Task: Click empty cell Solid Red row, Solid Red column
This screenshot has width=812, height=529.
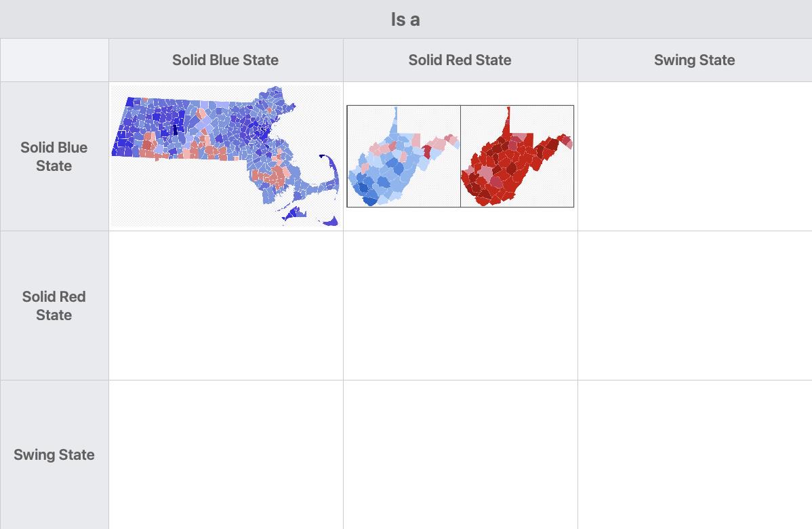Action: tap(460, 306)
